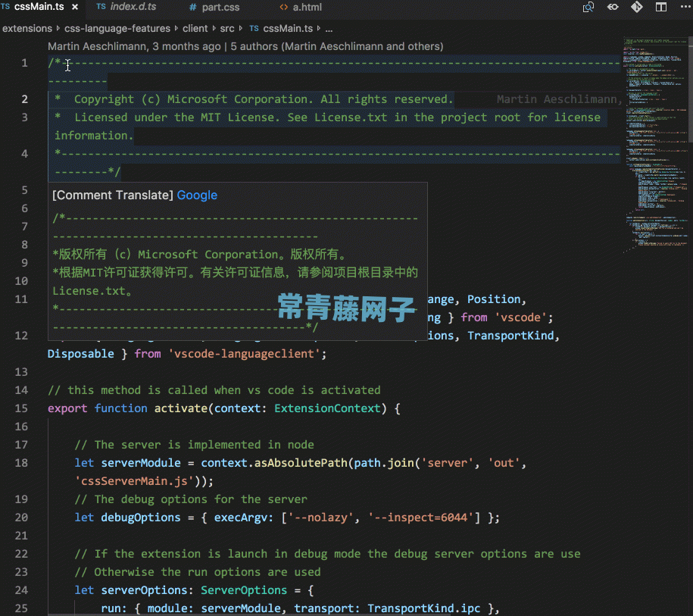Click the 'ExtensionContext' type on line 15

point(327,408)
